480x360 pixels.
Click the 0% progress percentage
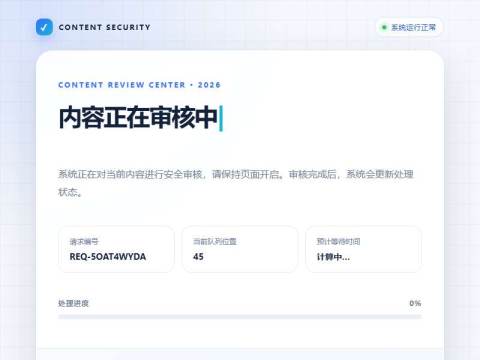tap(415, 303)
